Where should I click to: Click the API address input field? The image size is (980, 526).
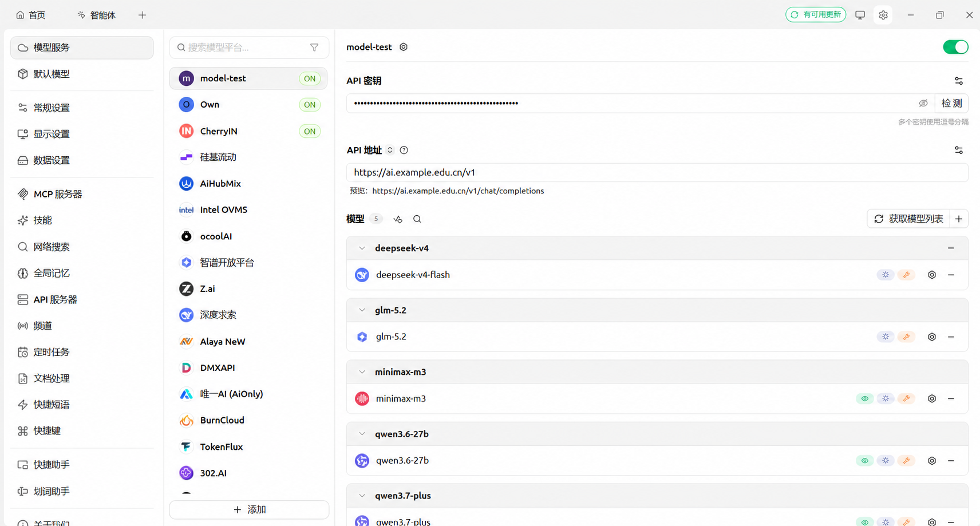point(657,172)
